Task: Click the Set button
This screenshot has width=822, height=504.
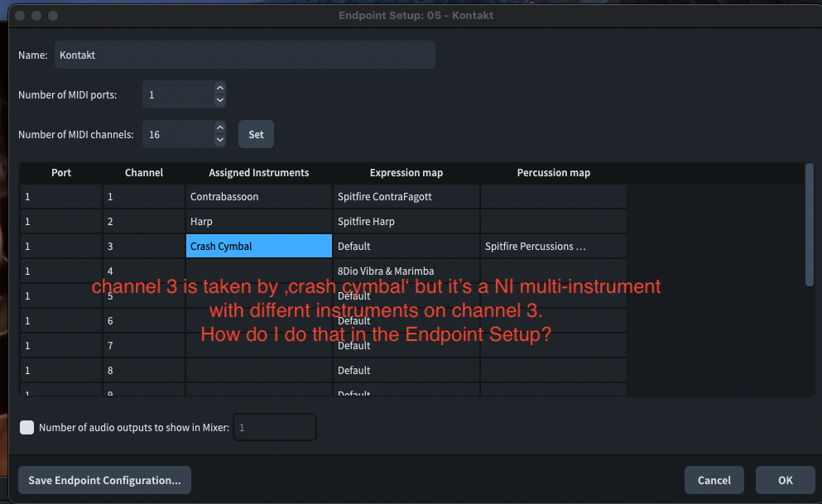Action: 256,134
